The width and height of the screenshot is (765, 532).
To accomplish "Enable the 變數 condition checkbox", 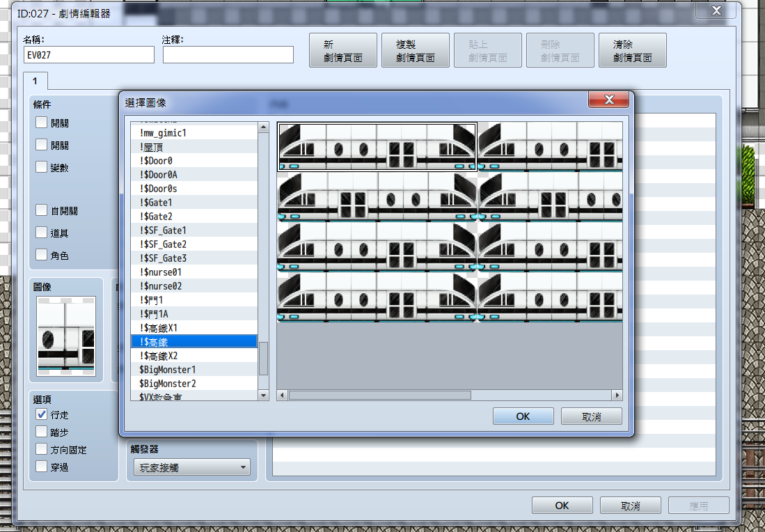I will click(42, 167).
